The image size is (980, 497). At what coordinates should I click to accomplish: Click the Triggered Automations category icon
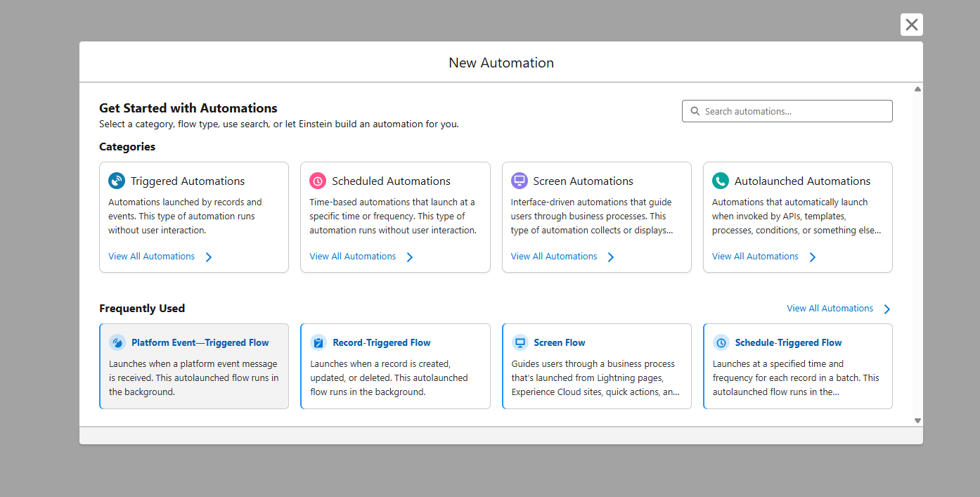click(117, 181)
